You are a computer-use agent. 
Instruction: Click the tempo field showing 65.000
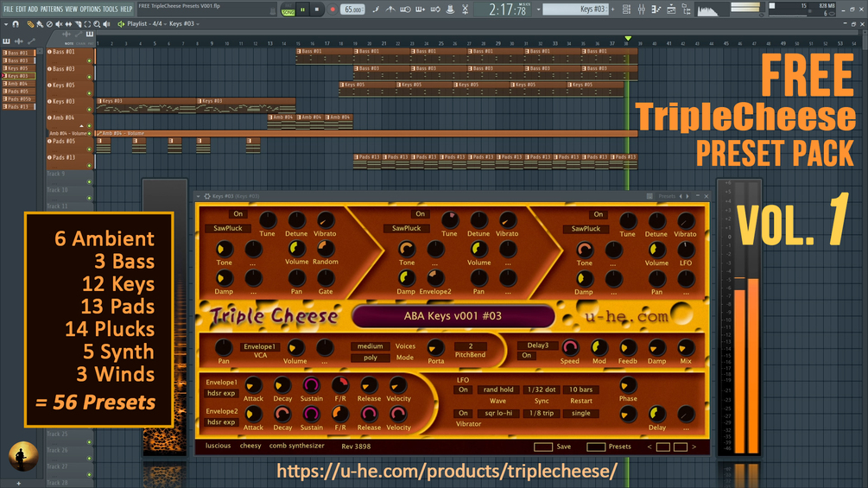[352, 10]
